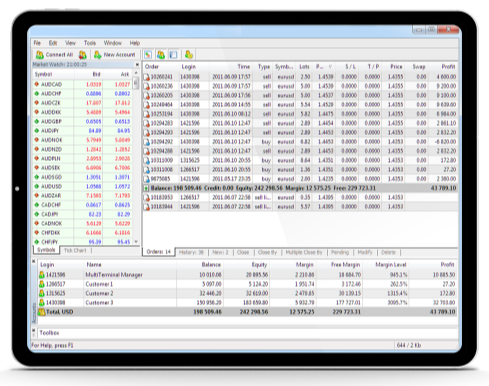Image resolution: width=489 pixels, height=386 pixels.
Task: Open the Help menu
Action: [135, 43]
